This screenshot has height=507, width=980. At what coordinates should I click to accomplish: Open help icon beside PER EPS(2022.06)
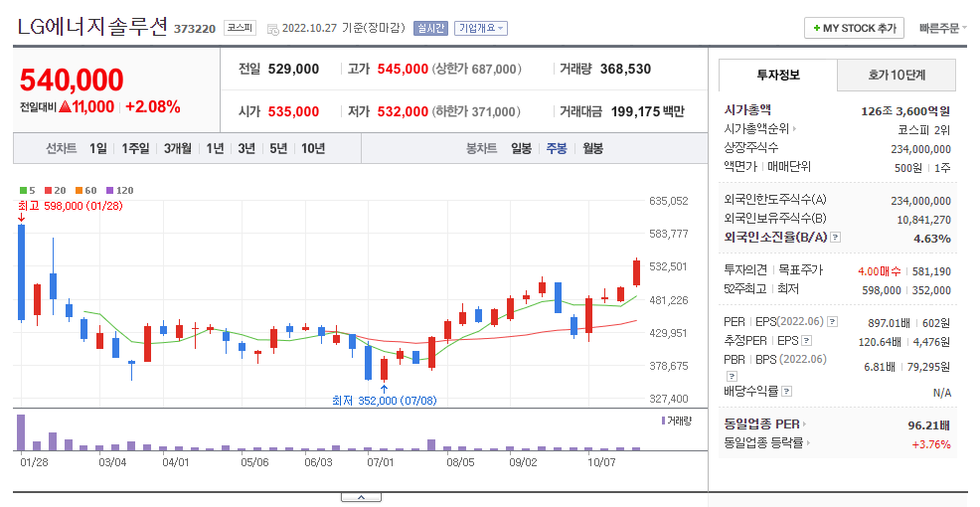pyautogui.click(x=832, y=322)
